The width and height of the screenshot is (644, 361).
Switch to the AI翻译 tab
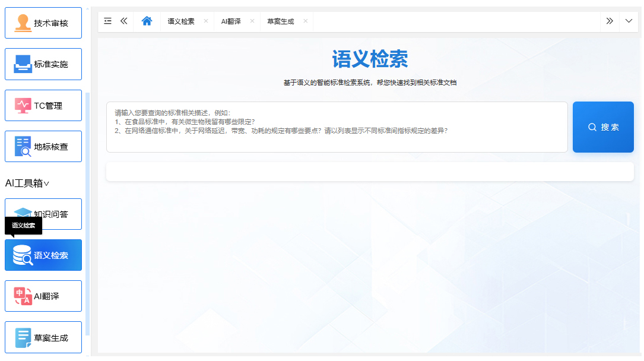(231, 21)
